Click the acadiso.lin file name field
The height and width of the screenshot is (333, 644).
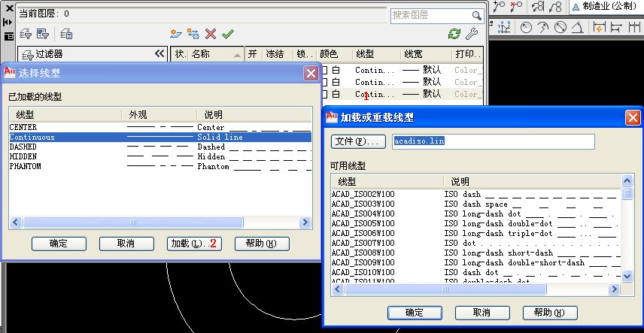point(494,141)
